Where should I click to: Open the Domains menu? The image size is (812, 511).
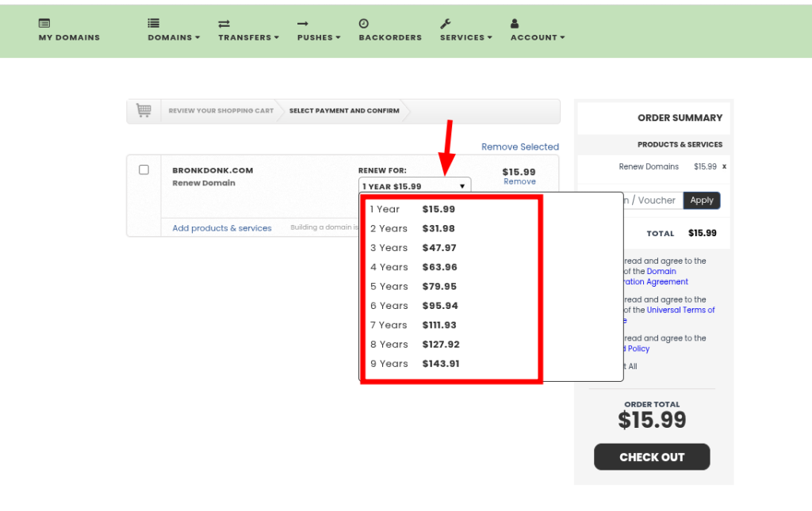click(x=173, y=37)
